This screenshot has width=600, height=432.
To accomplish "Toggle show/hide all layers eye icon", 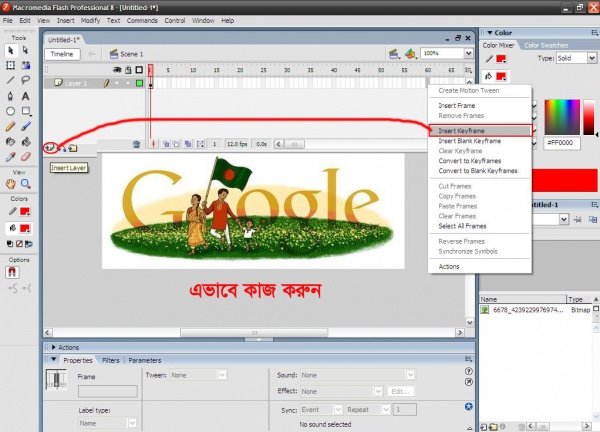I will 117,70.
